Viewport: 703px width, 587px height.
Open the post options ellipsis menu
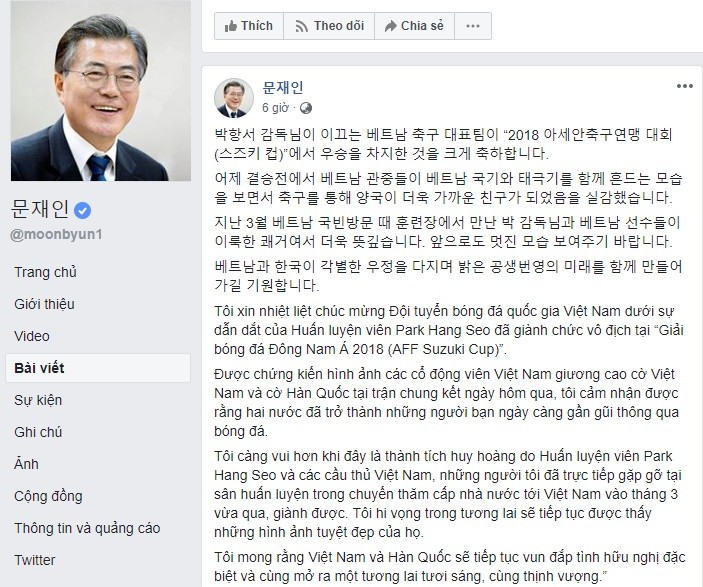(685, 86)
